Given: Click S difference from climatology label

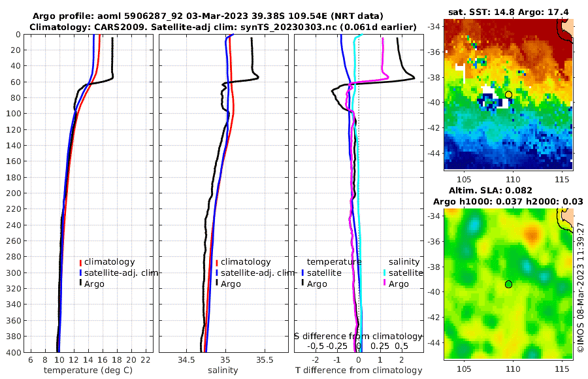Looking at the screenshot, I should point(359,337).
